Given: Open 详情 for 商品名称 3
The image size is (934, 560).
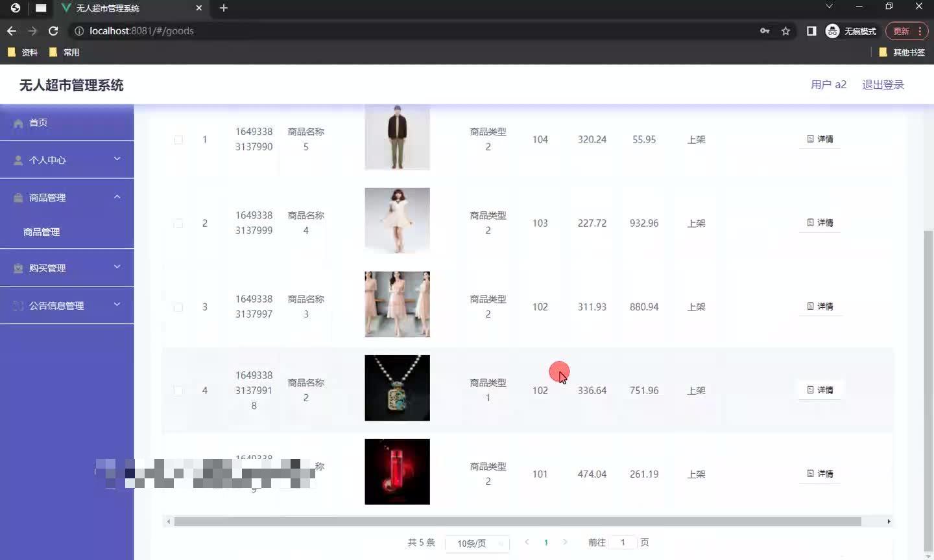Looking at the screenshot, I should [820, 306].
